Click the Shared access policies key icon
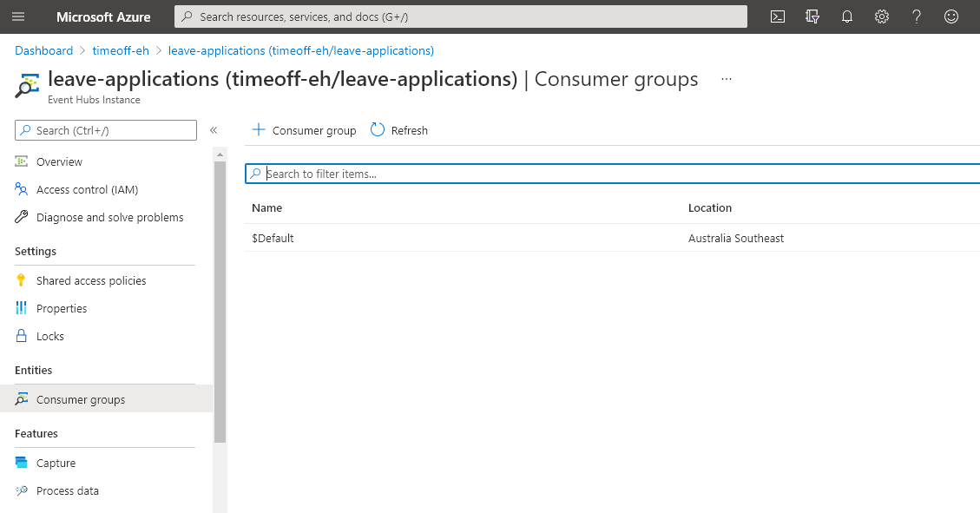Image resolution: width=980 pixels, height=513 pixels. [x=21, y=280]
